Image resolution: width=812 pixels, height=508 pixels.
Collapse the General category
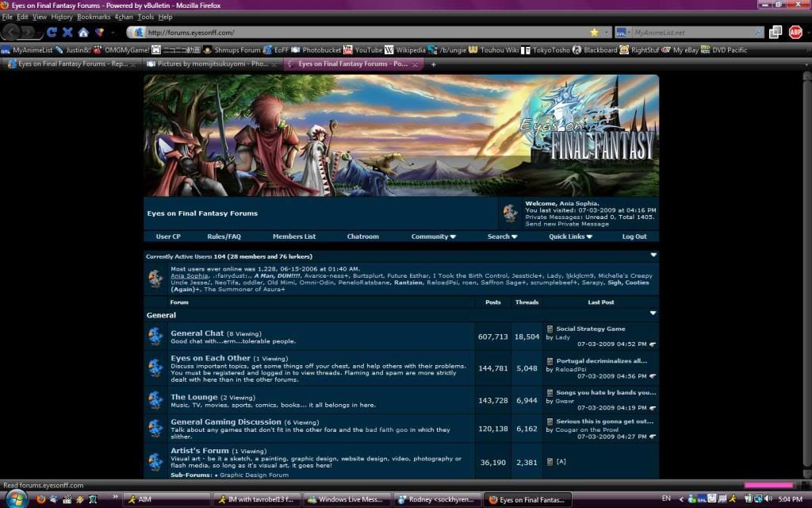(653, 313)
